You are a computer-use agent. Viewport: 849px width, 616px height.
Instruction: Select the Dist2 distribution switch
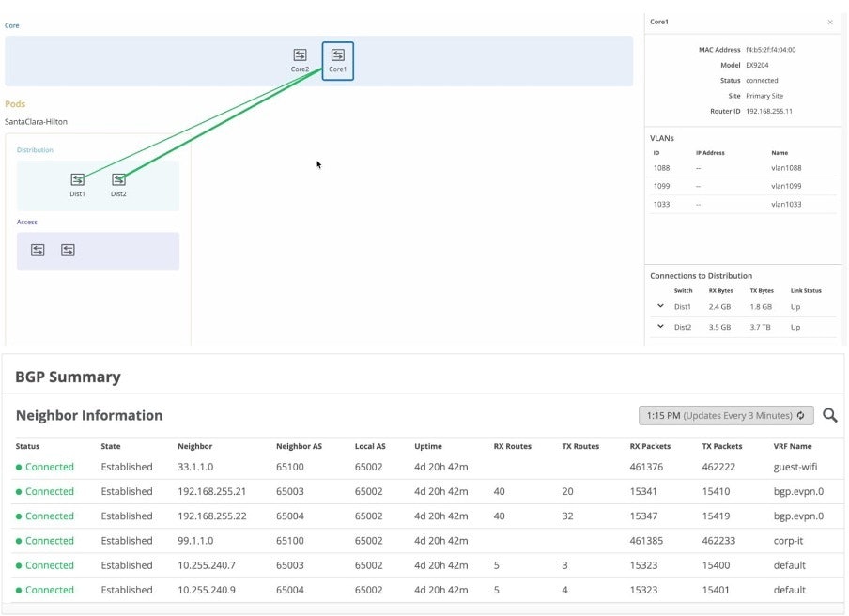click(x=118, y=179)
